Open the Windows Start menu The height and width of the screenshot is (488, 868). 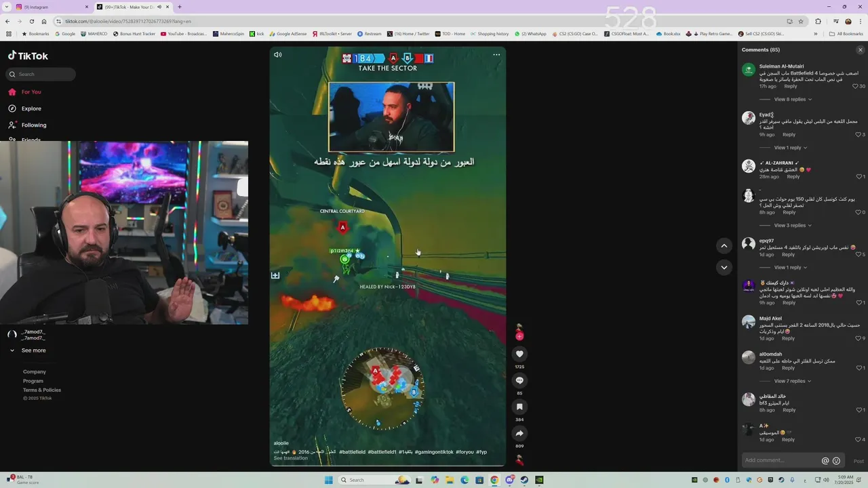coord(329,480)
